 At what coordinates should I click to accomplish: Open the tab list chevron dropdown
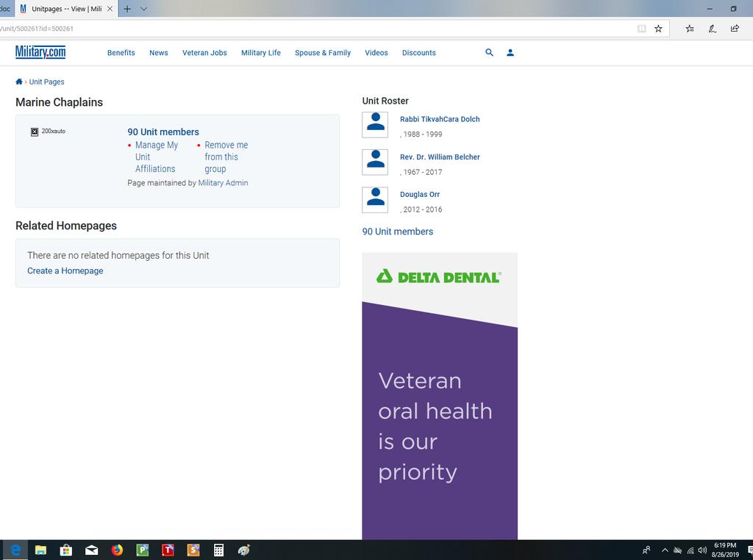143,9
